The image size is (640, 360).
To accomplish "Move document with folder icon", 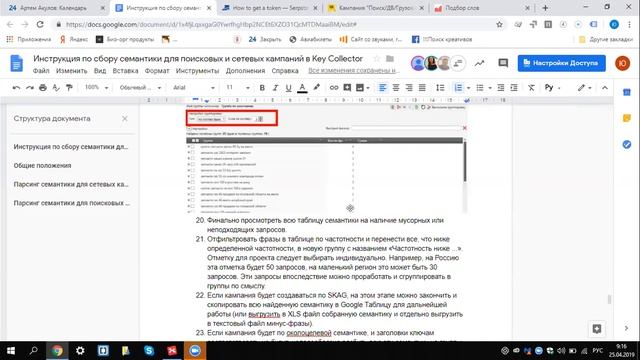I will pos(390,59).
